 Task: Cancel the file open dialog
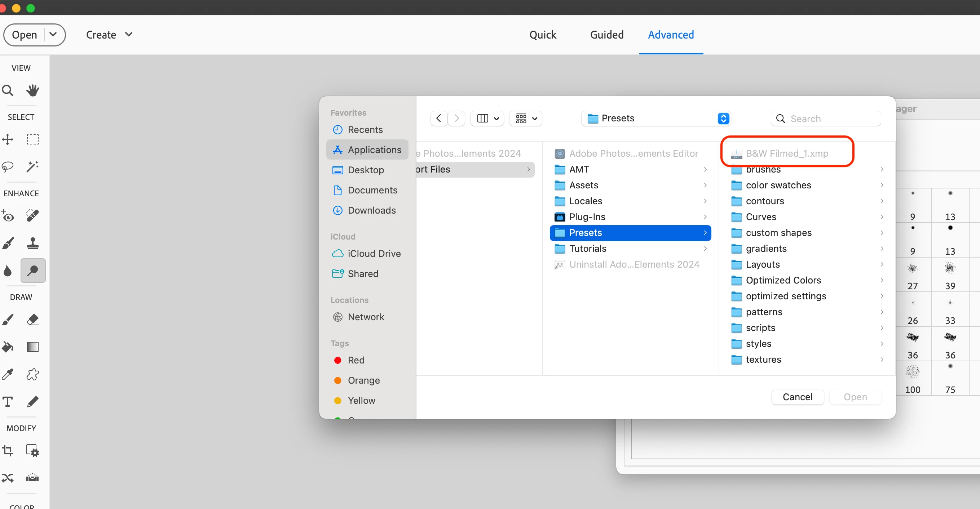(x=798, y=397)
